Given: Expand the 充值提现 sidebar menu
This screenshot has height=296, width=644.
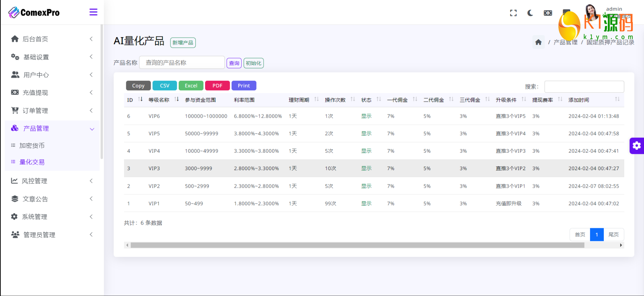Looking at the screenshot, I should pos(52,93).
